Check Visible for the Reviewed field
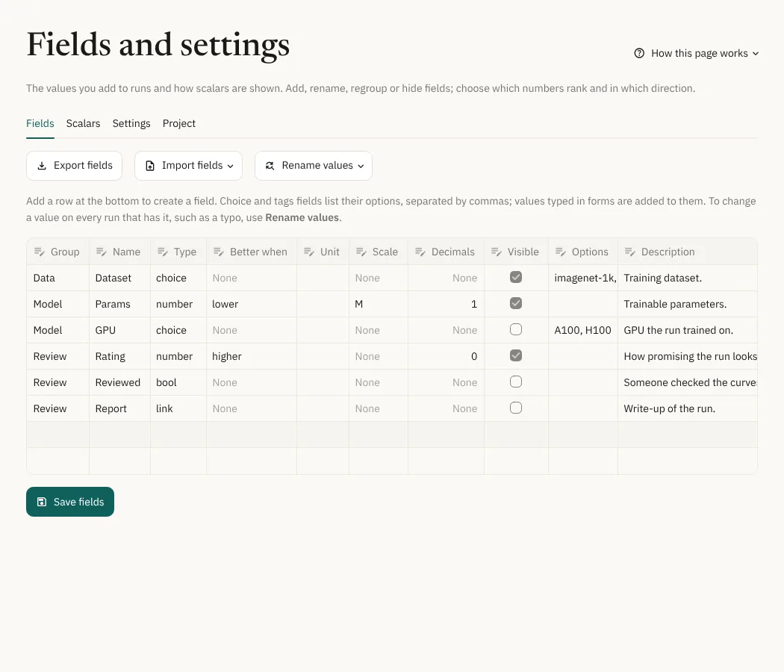Screen dimensions: 784x672 point(516,382)
